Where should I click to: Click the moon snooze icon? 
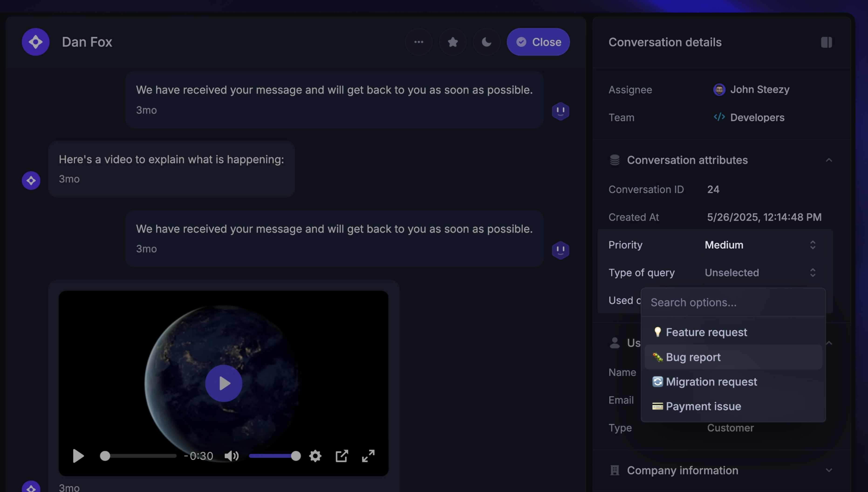(486, 42)
